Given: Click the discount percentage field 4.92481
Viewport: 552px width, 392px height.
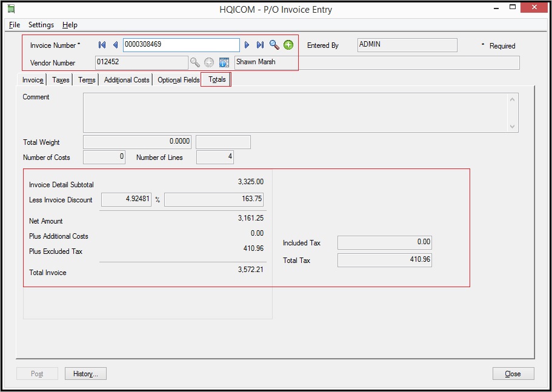Looking at the screenshot, I should pyautogui.click(x=127, y=199).
